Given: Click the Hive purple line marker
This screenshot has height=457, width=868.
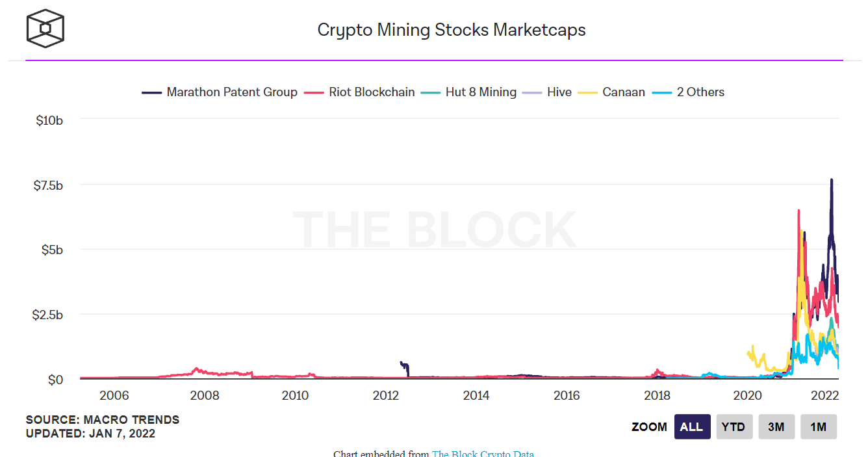Looking at the screenshot, I should coord(532,92).
